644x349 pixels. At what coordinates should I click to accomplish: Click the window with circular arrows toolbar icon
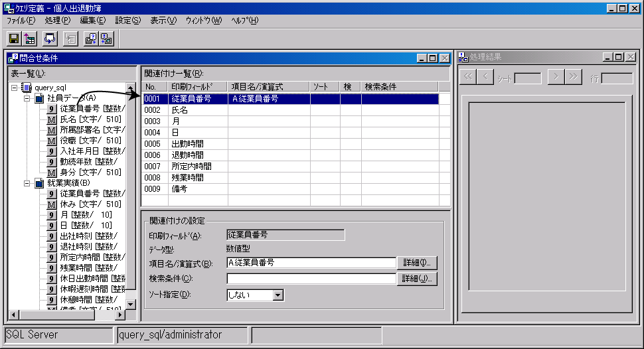pyautogui.click(x=50, y=39)
